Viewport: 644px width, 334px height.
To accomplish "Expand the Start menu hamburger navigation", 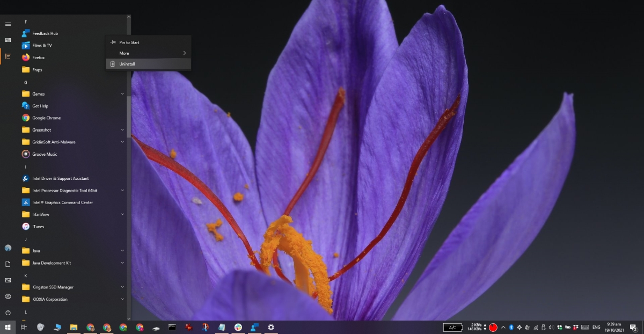I will pyautogui.click(x=8, y=24).
